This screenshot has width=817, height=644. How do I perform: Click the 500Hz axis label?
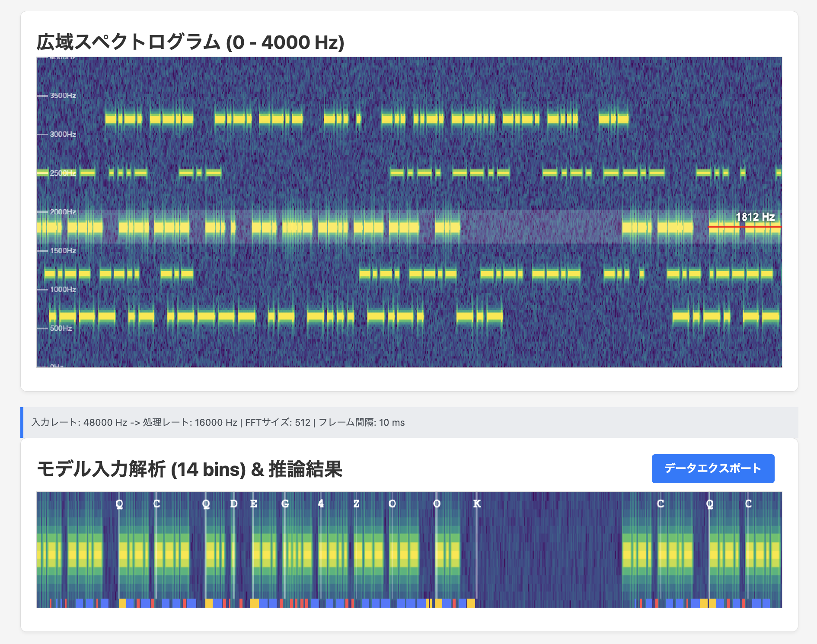[x=61, y=328]
